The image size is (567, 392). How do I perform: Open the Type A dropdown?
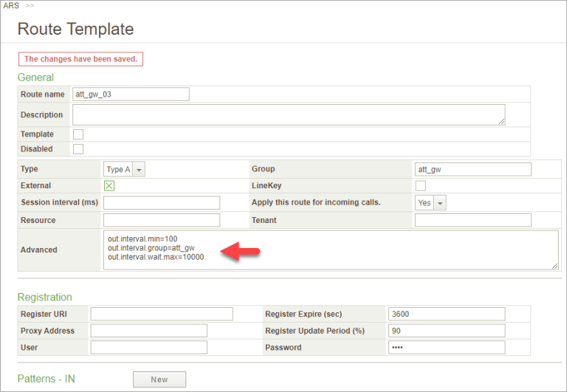[x=124, y=169]
